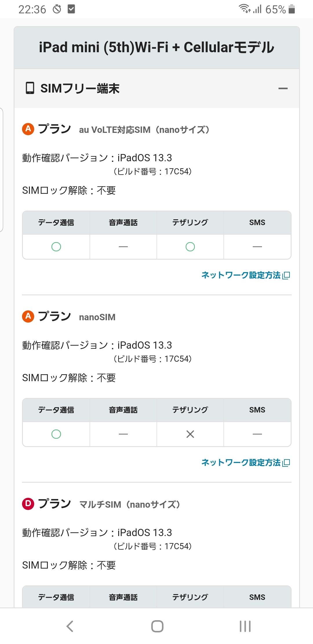Screen dimensions: 313x644
Task: Tap the alarm icon in status bar
Action: coord(57,9)
